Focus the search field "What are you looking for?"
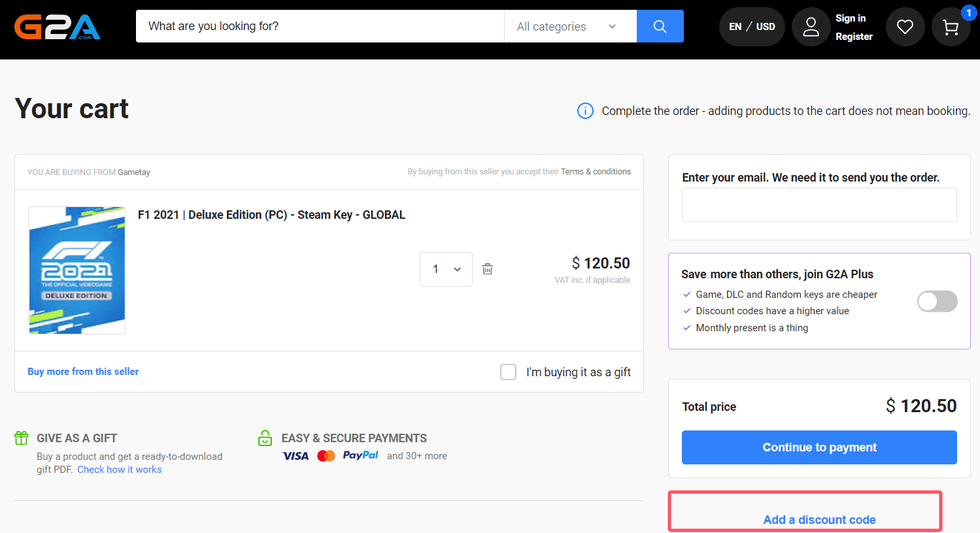The width and height of the screenshot is (980, 533). click(320, 26)
